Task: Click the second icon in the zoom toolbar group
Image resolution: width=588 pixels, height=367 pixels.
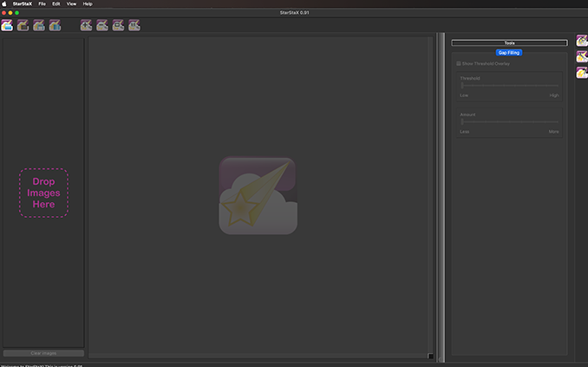Action: (x=102, y=26)
